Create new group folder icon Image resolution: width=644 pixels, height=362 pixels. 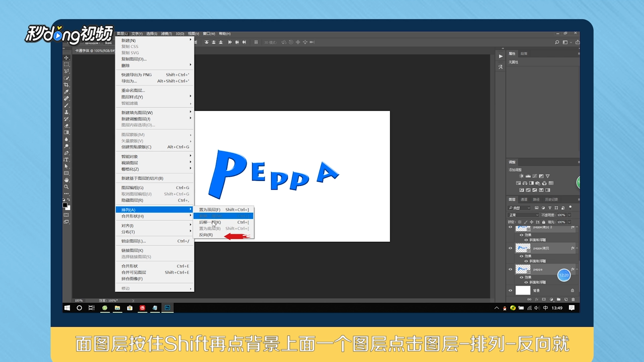tap(558, 299)
